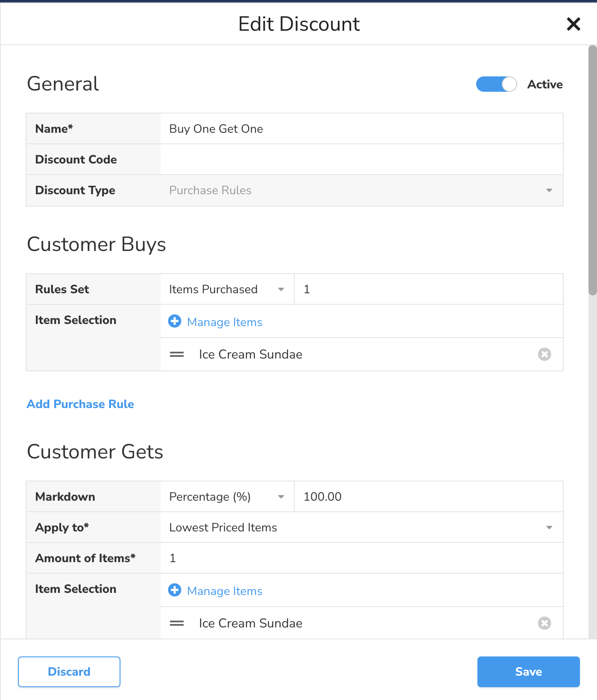Click the markdown value field showing 100.00
597x700 pixels.
(428, 497)
